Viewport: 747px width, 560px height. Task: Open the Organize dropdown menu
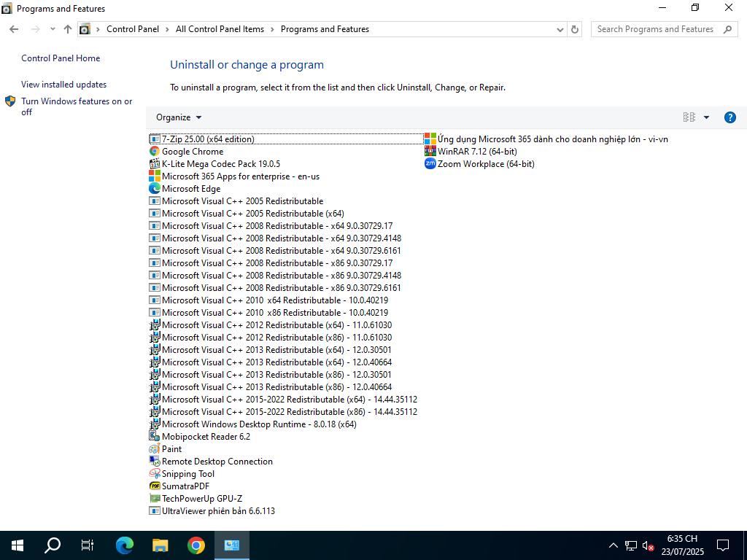coord(179,117)
